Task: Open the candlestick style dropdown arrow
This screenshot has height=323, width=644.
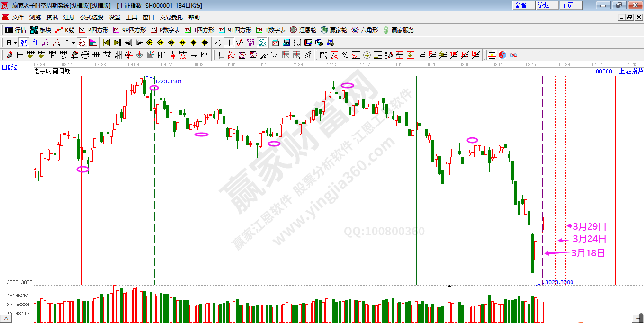Action: (x=73, y=43)
